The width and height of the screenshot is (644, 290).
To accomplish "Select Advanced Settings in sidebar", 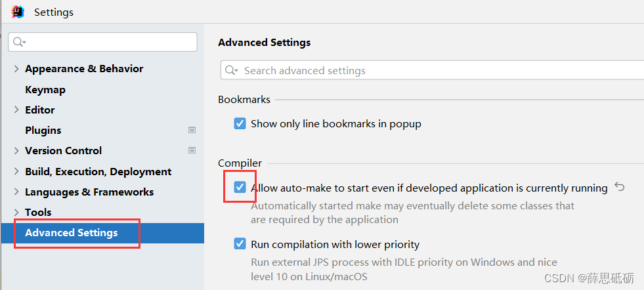I will [x=72, y=232].
